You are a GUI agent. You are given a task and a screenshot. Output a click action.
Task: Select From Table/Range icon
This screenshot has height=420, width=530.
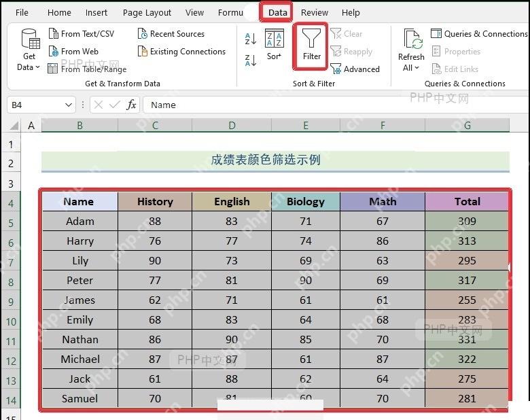53,69
